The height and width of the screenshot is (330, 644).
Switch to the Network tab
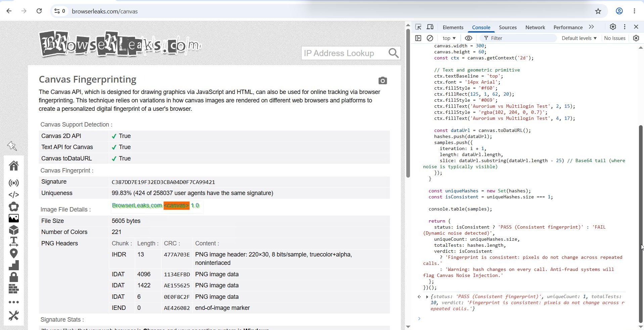pos(535,28)
